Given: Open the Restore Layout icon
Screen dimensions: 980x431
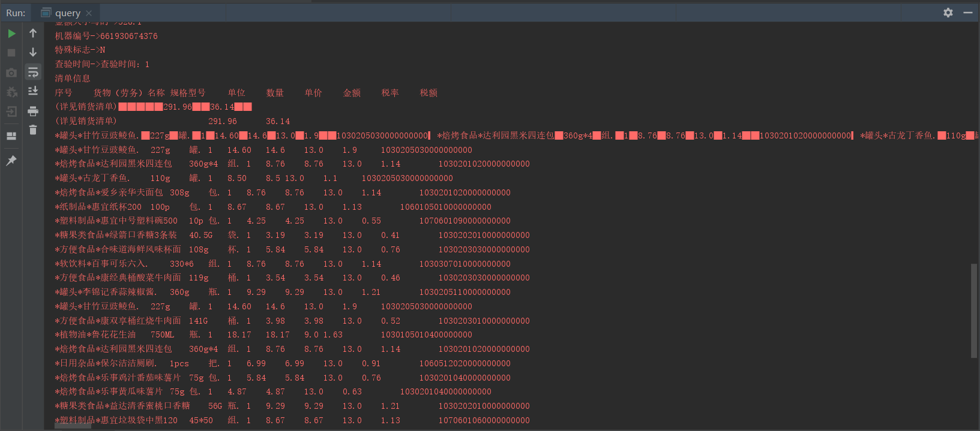Looking at the screenshot, I should pos(11,136).
